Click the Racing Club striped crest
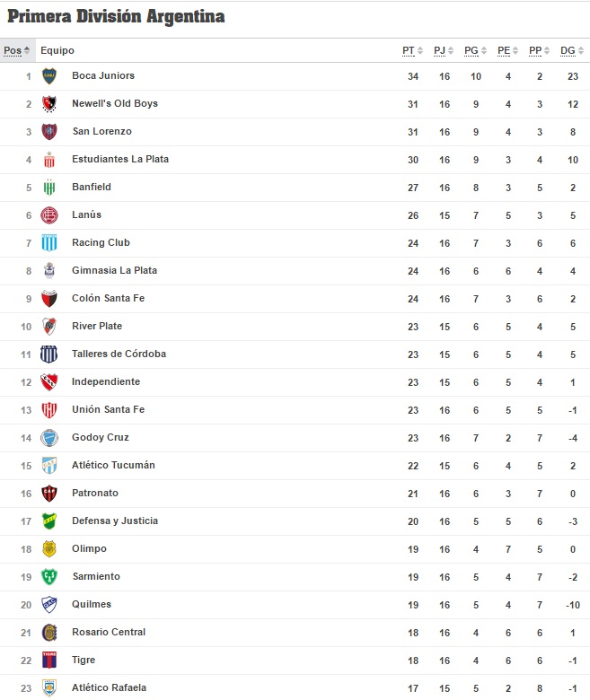Screen dimensions: 590x700 click(x=49, y=243)
